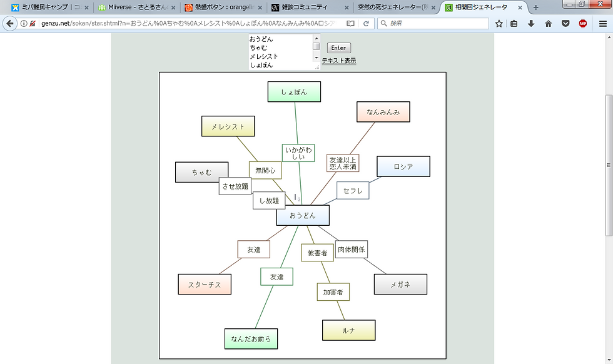Click the page vertical scrollbar thumb

[x=609, y=165]
